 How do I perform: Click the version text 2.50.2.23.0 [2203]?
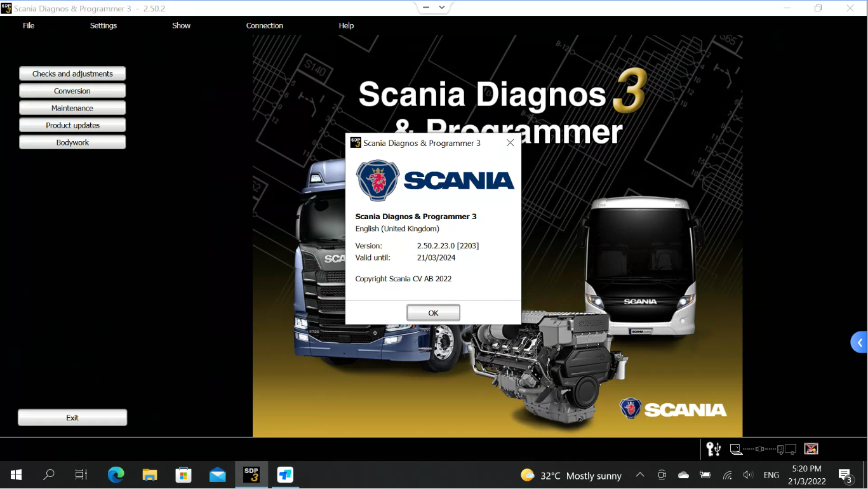point(448,246)
